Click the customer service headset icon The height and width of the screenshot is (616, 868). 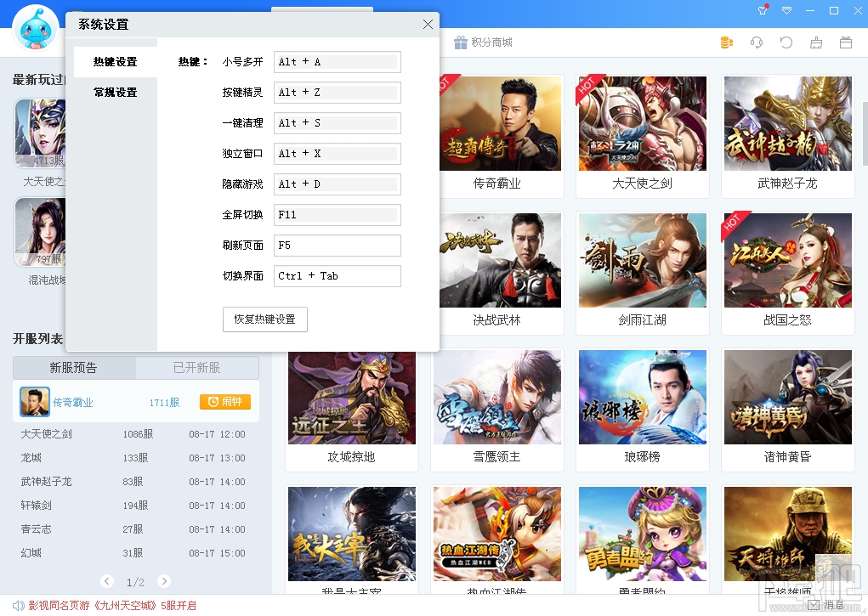click(756, 42)
